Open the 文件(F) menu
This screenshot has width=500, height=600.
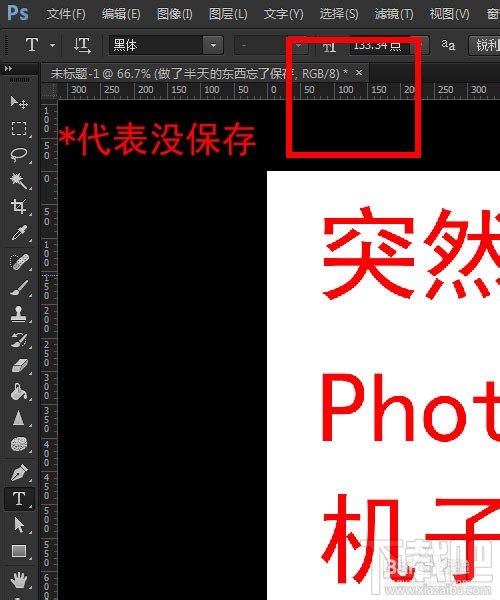(66, 14)
